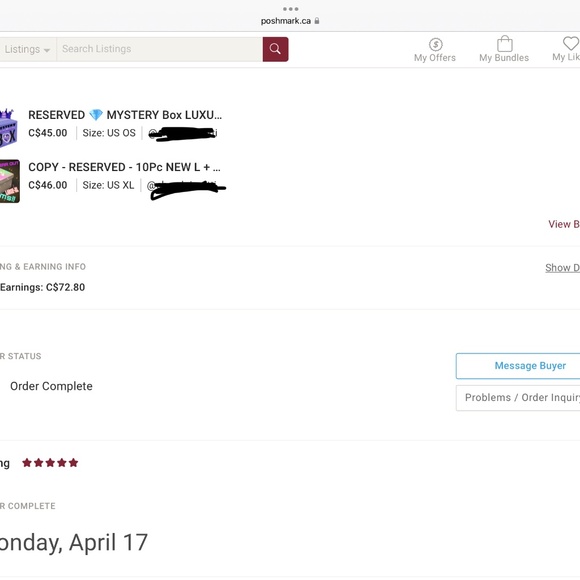580x580 pixels.
Task: Click into the Search Listings field
Action: click(x=159, y=49)
